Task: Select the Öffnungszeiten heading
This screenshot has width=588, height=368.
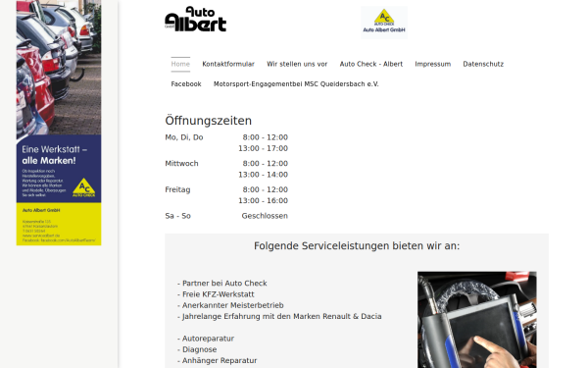Action: pyautogui.click(x=208, y=121)
